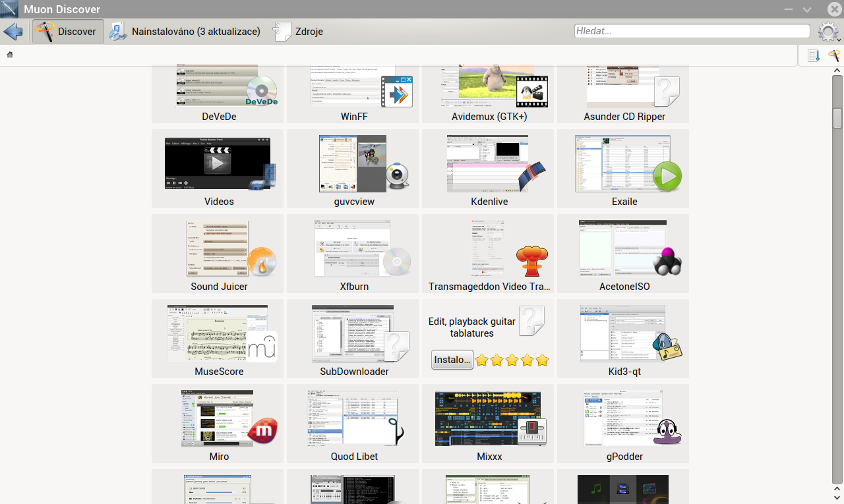Click the vertical scrollbar handle

(837, 117)
